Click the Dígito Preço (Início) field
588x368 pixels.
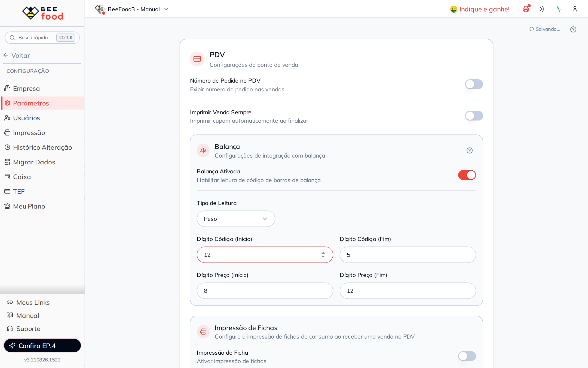pos(265,291)
